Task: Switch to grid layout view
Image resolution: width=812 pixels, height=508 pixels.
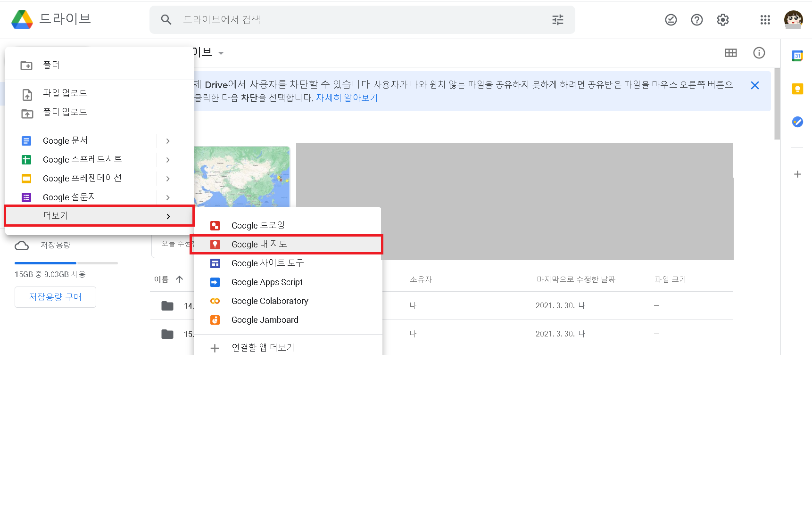Action: pos(730,53)
